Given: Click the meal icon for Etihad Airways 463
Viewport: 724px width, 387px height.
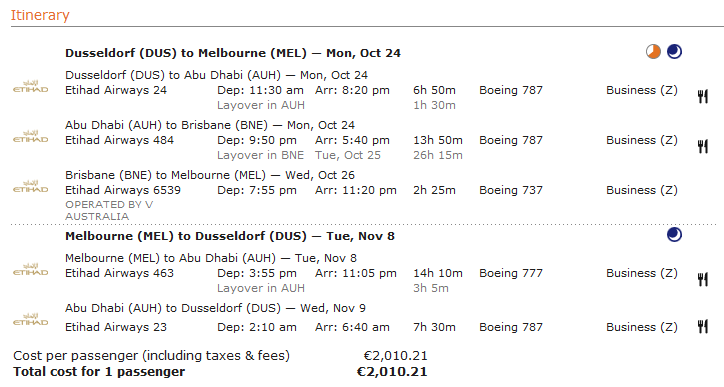Looking at the screenshot, I should tap(702, 279).
